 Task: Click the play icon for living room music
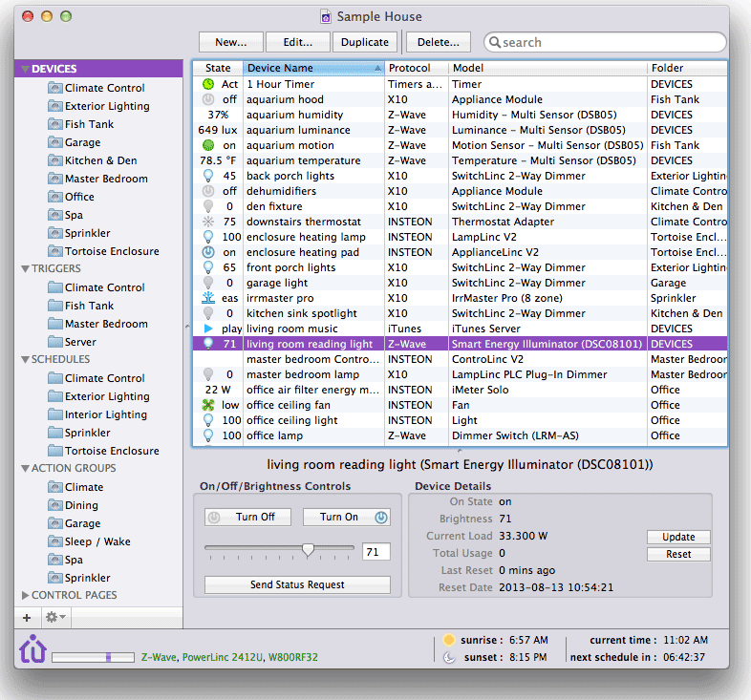point(208,329)
